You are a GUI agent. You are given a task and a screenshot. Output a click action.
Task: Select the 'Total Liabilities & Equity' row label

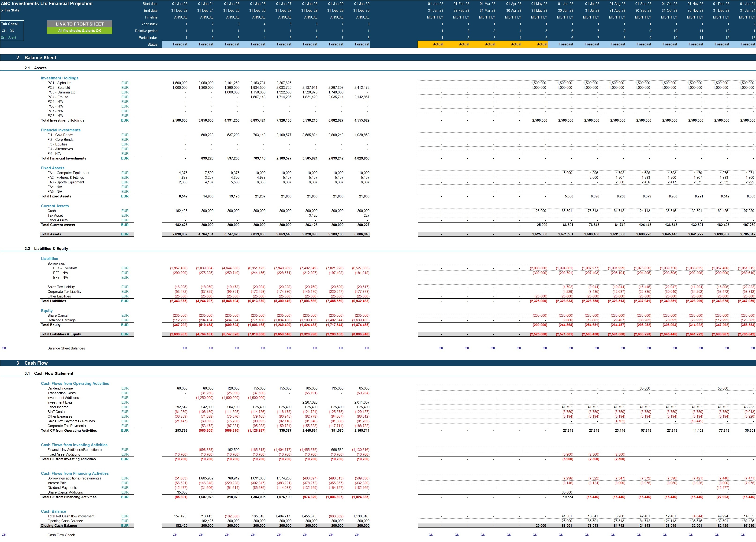(x=61, y=334)
